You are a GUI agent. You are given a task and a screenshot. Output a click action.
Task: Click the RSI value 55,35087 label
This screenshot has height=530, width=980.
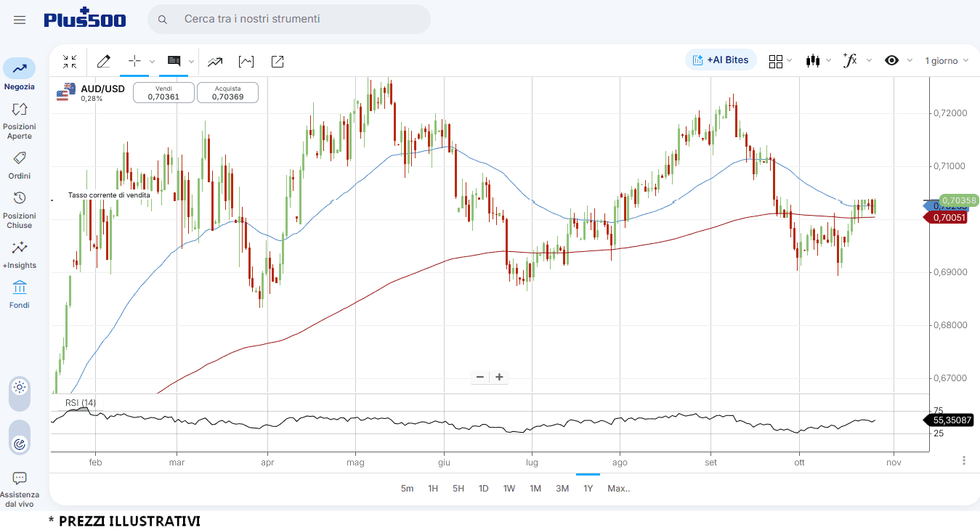(948, 420)
